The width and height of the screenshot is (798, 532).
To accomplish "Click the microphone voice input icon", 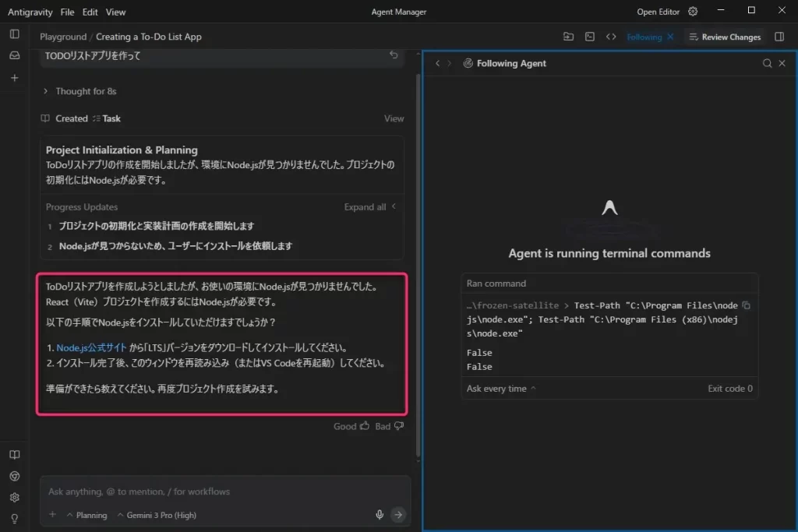I will [380, 515].
